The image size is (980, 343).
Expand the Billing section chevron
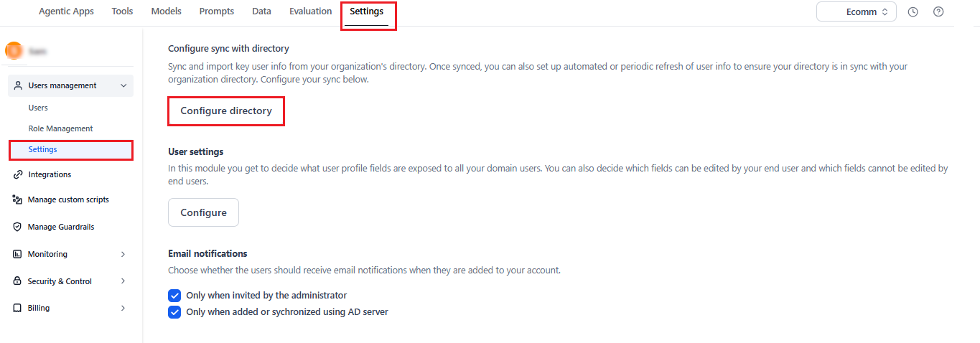click(123, 308)
